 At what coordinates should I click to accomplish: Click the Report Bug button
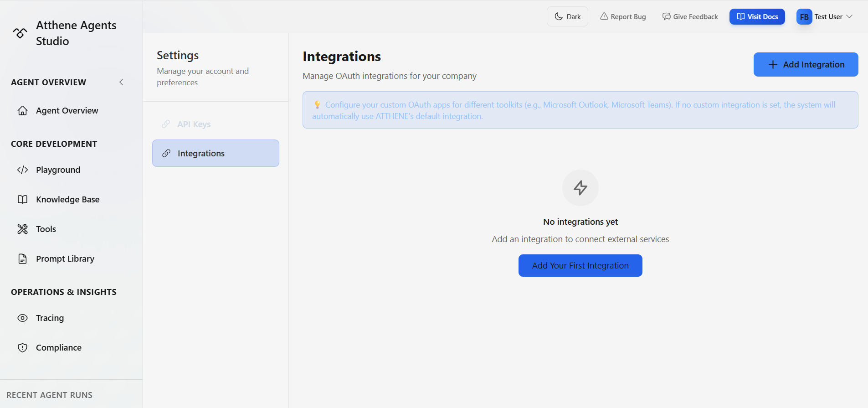coord(623,17)
